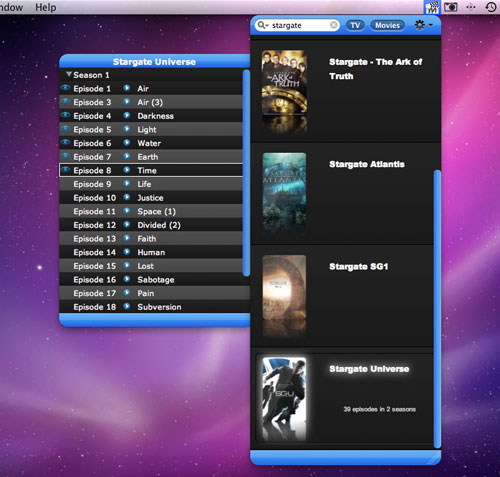Select the Episode 10 row label
Screen dimensions: 500x477
95,198
